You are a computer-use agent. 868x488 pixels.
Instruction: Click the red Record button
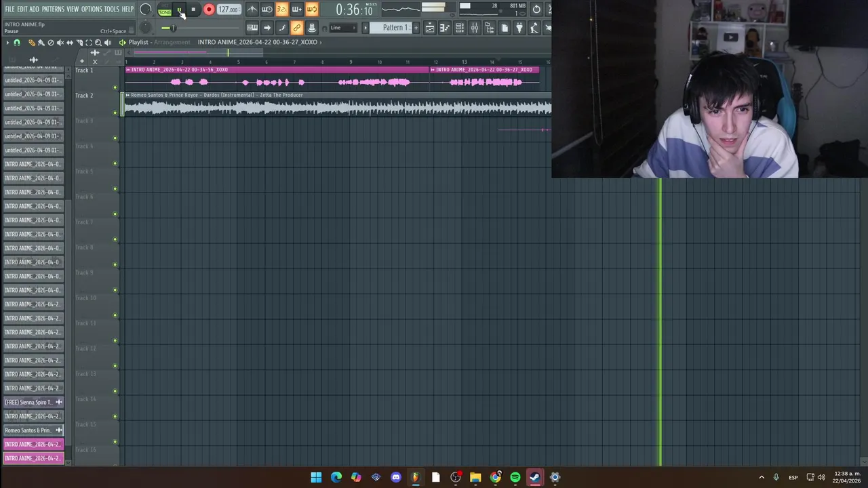coord(209,9)
